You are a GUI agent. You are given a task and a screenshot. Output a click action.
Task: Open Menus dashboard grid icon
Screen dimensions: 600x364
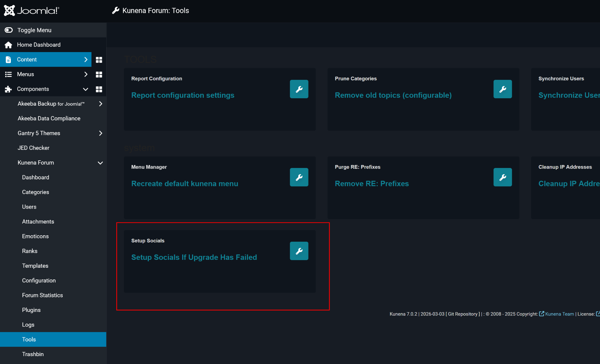pos(99,74)
